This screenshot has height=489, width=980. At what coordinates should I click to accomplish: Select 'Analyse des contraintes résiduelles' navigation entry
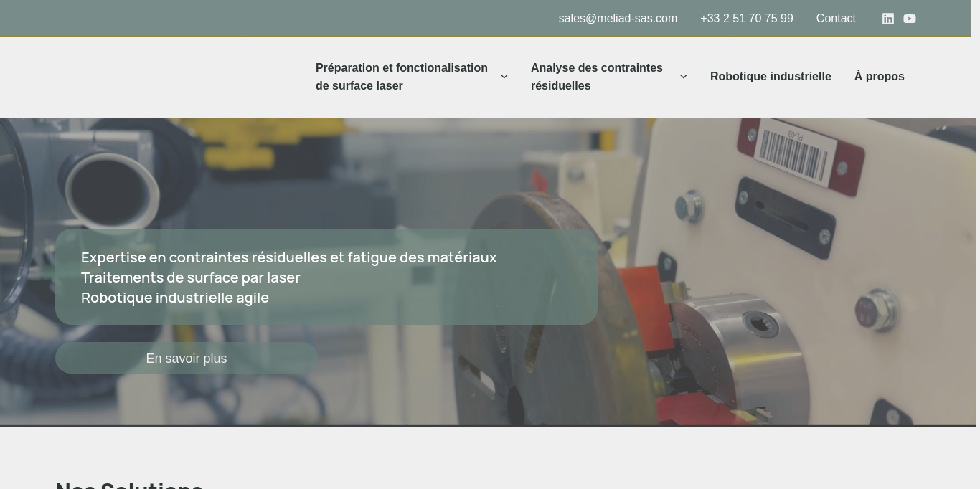point(597,77)
